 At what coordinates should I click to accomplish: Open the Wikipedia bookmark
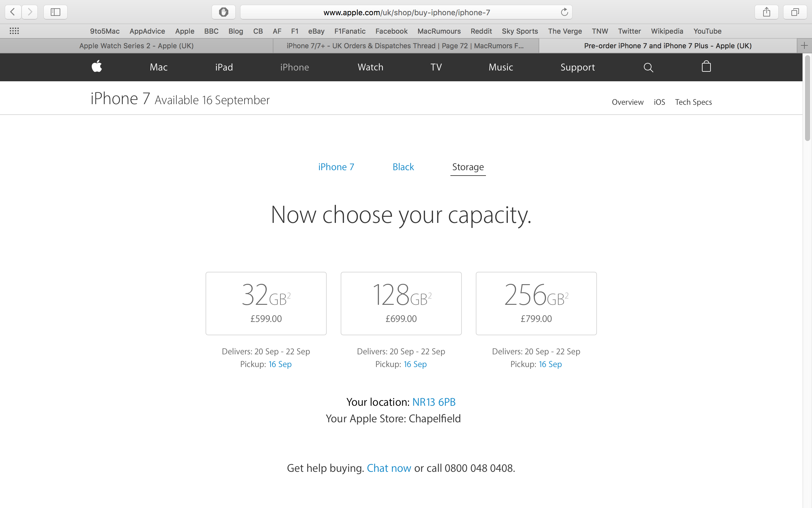(x=667, y=31)
